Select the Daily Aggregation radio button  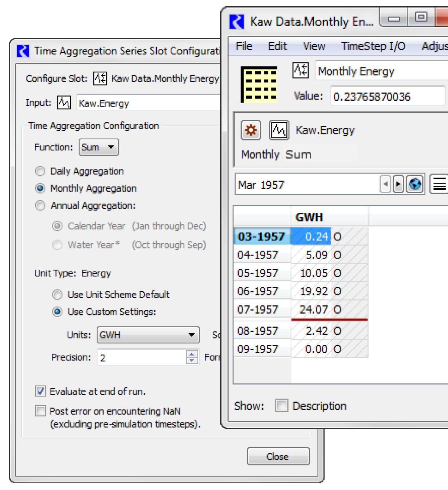pos(40,171)
